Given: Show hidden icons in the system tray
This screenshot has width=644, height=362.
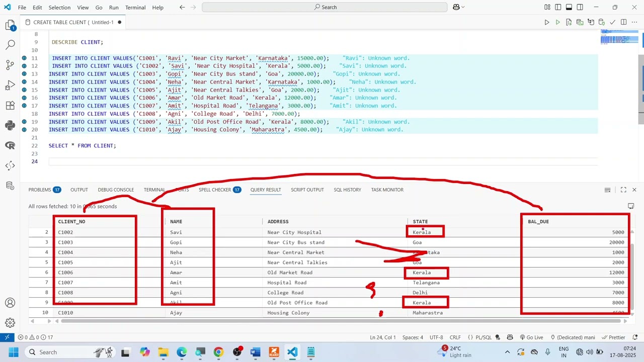Looking at the screenshot, I should pos(507,352).
